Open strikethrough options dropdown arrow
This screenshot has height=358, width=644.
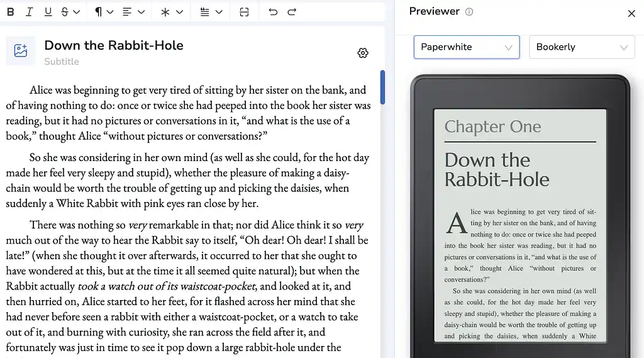[x=76, y=12]
